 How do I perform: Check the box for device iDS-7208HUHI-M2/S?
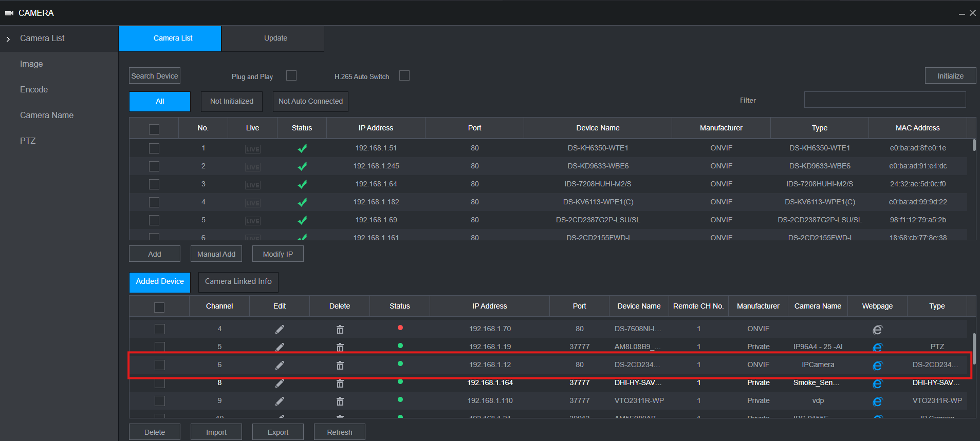pyautogui.click(x=154, y=184)
